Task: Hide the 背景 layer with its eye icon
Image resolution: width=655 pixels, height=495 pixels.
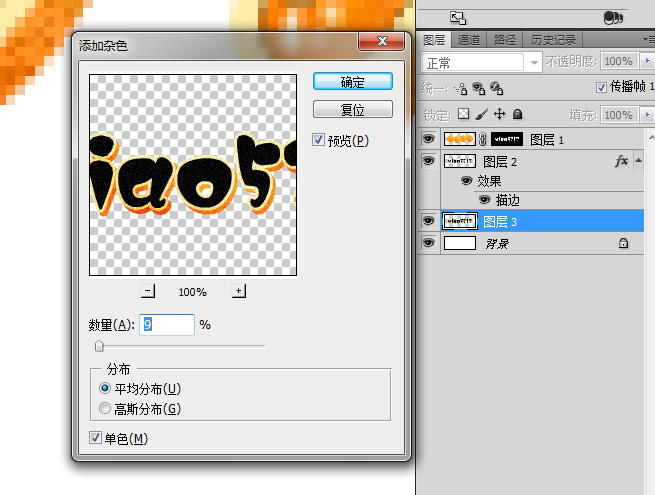Action: 429,243
